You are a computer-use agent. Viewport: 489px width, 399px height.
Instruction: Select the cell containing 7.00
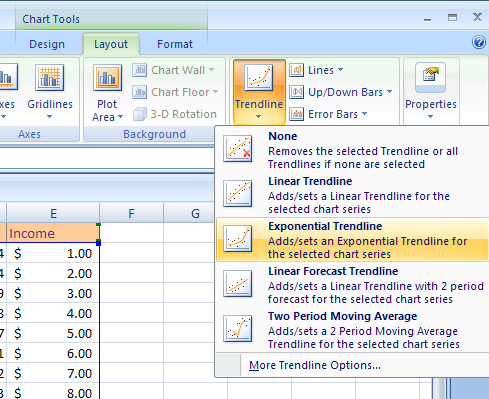click(x=53, y=373)
